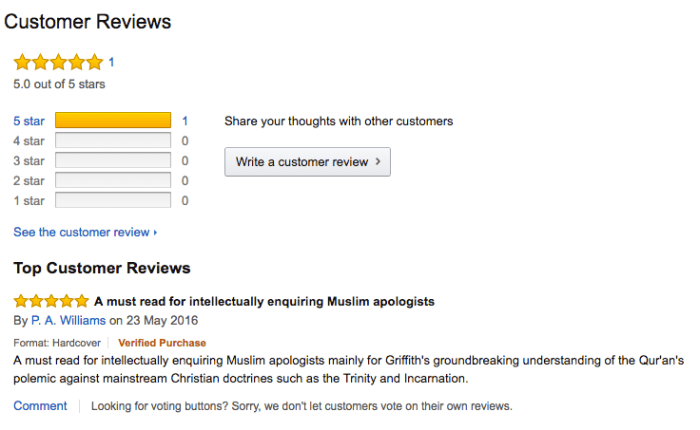Open the See the customer review link
The image size is (700, 430).
coord(80,232)
